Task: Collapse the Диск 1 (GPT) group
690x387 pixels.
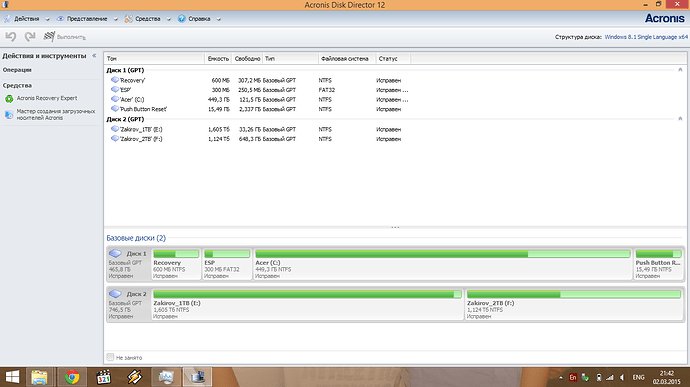Action: pos(680,70)
